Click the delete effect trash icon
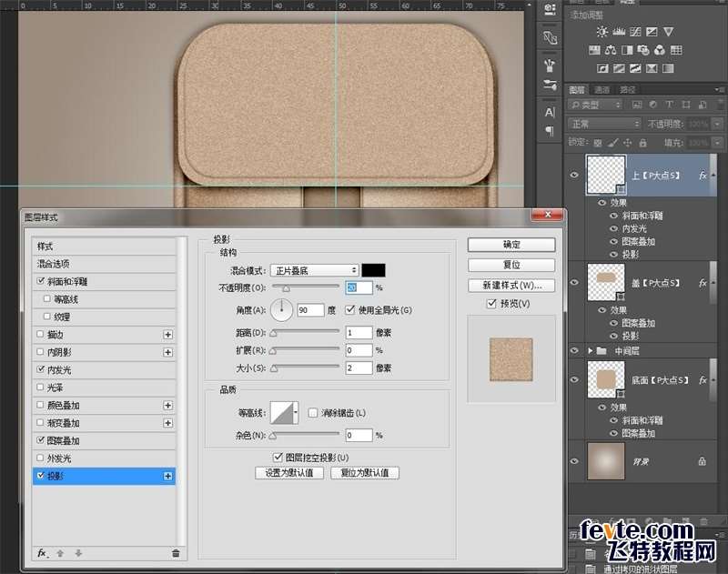Image resolution: width=728 pixels, height=574 pixels. click(176, 553)
